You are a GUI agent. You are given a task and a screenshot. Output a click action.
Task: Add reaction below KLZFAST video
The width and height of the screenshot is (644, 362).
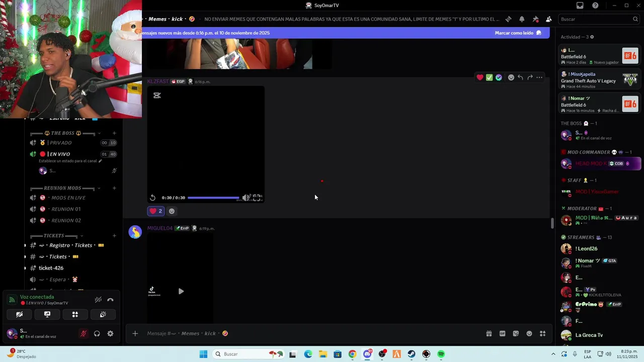(172, 211)
